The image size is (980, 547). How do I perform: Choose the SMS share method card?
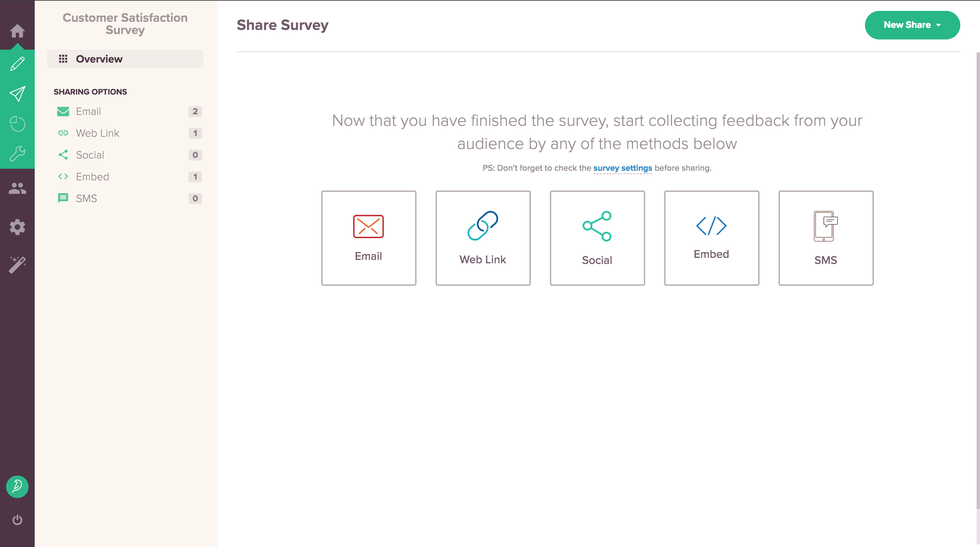826,238
